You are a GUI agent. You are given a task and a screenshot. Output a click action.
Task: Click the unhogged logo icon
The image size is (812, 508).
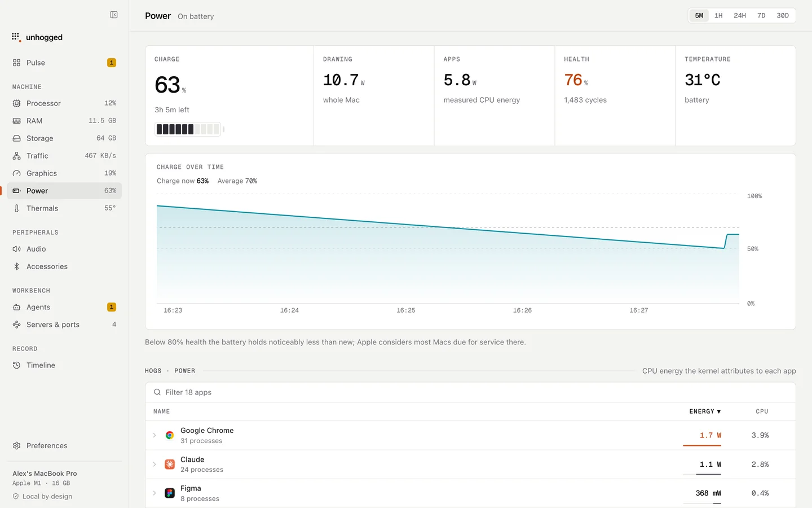(x=16, y=37)
